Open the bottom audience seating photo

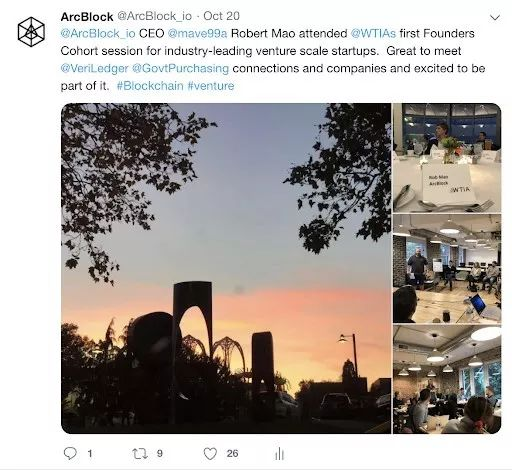447,379
